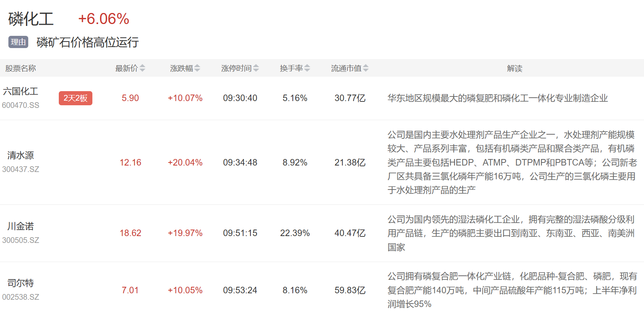Open 清水源 stock details
The width and height of the screenshot is (644, 315).
coord(21,155)
